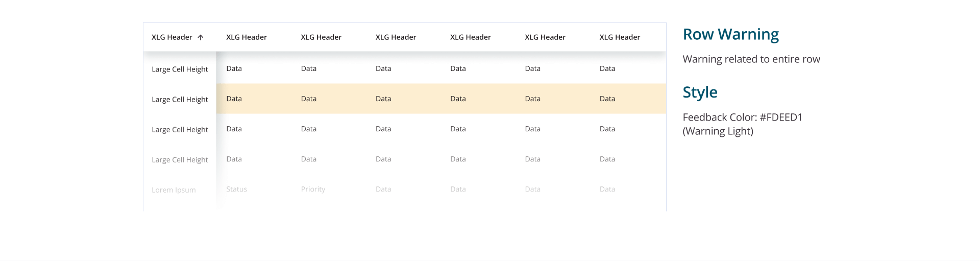This screenshot has width=980, height=261.
Task: Select Large Cell Height cell beside warning row
Action: [x=180, y=100]
